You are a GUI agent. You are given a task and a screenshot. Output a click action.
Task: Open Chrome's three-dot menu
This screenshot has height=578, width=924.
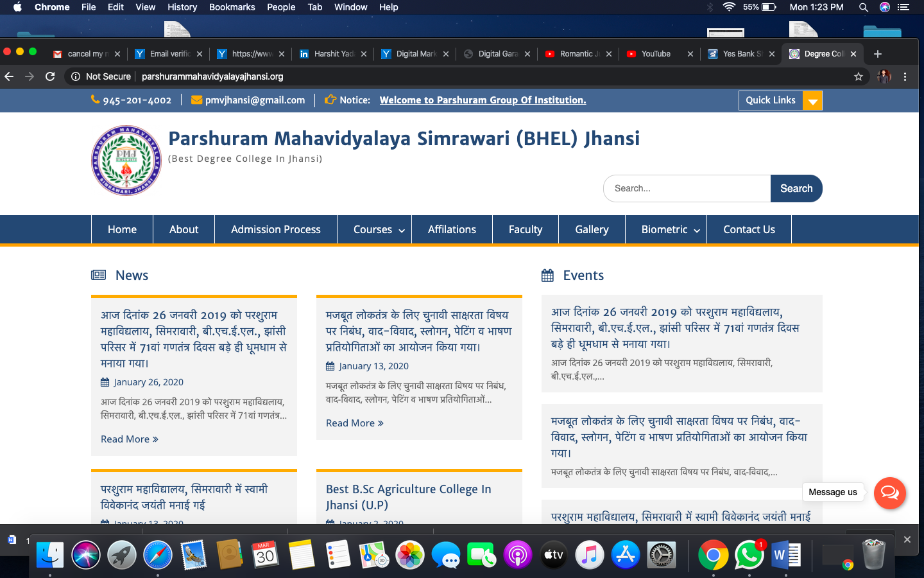(905, 76)
